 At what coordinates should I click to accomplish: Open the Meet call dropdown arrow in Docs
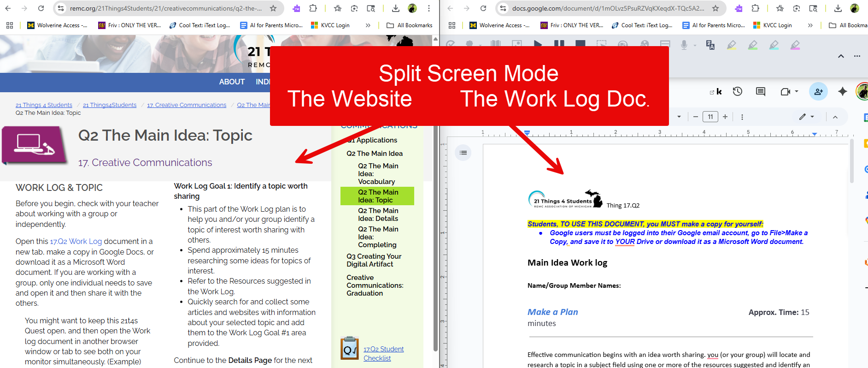(x=797, y=91)
